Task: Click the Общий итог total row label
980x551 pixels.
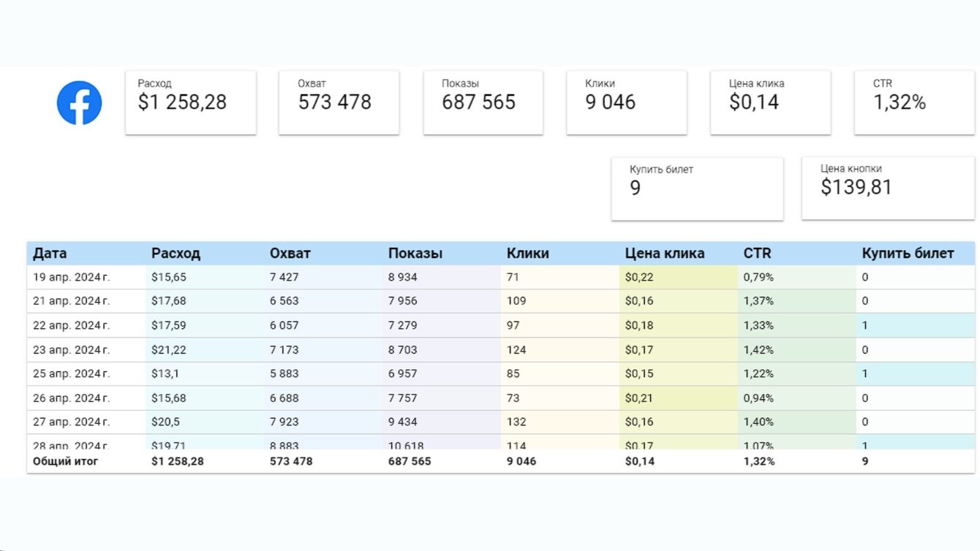Action: [66, 461]
